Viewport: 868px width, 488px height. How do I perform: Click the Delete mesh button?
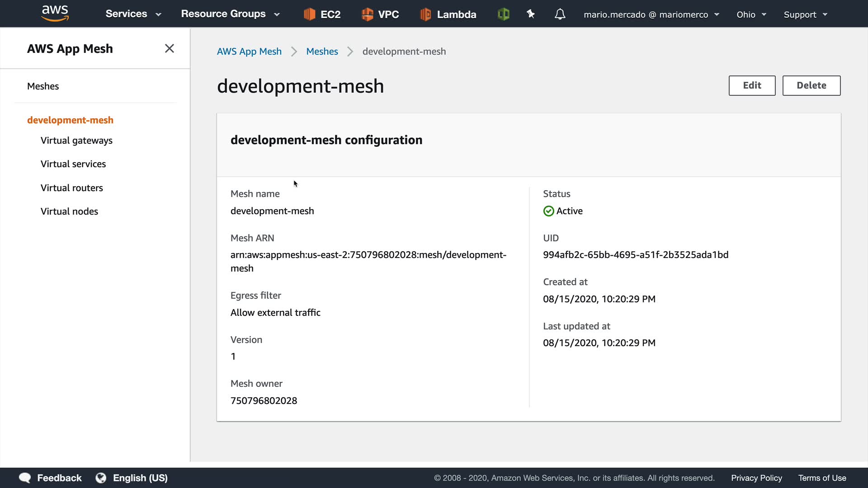(x=811, y=85)
